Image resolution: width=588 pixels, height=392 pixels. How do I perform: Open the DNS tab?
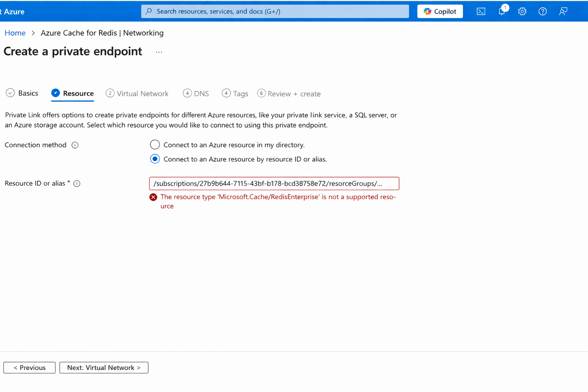pos(196,93)
